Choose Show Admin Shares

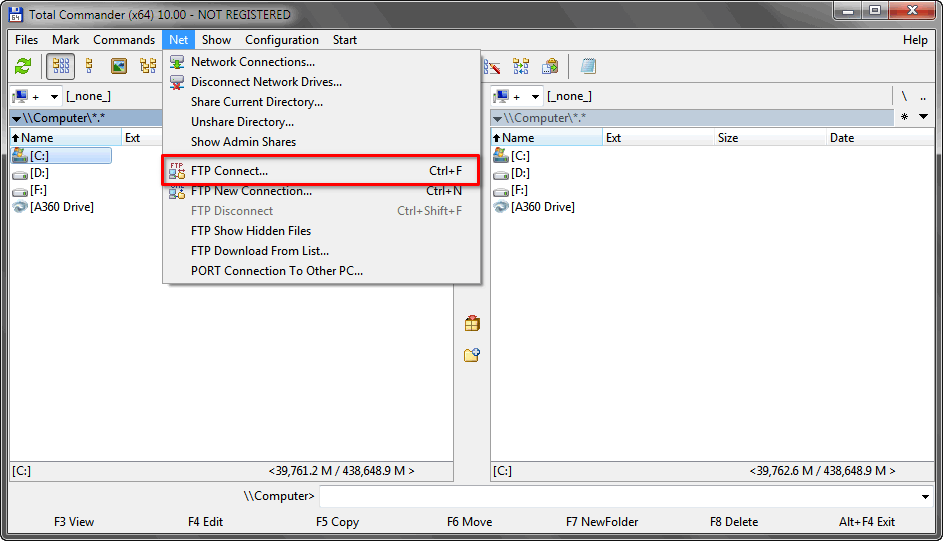click(x=322, y=142)
